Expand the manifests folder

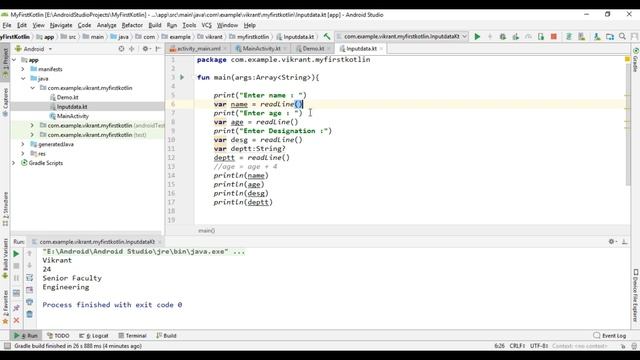[23, 69]
